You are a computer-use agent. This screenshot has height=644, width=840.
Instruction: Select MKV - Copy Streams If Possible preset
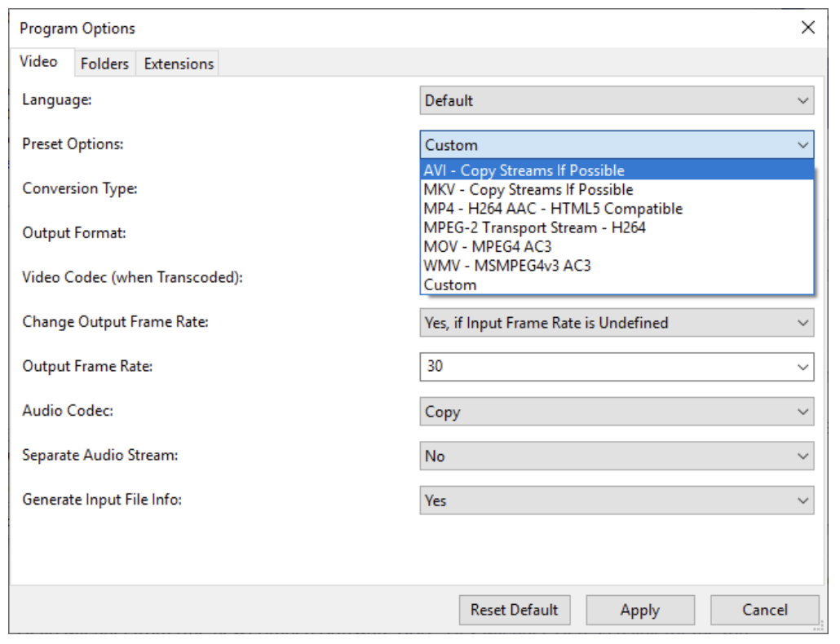coord(528,190)
